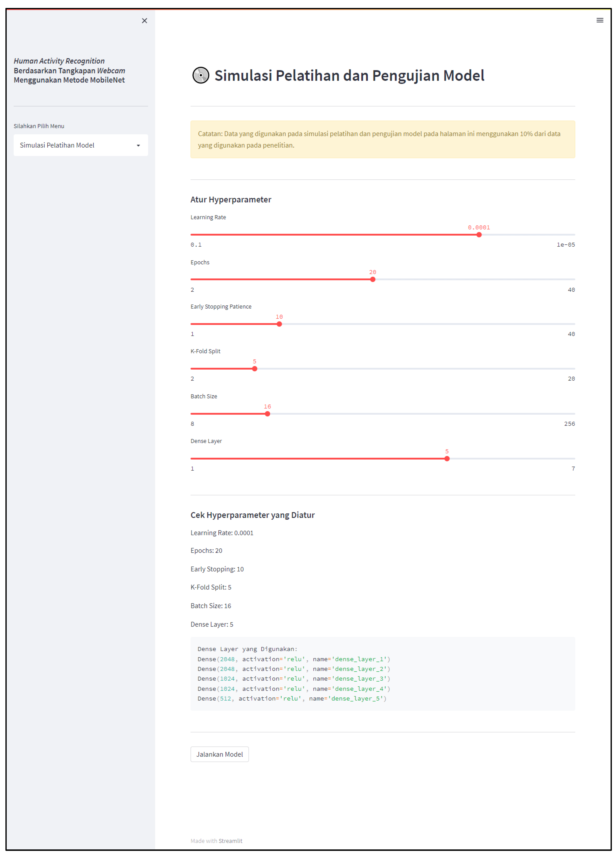
Task: Click the Batch Size slider handle at 16
Action: pos(268,414)
